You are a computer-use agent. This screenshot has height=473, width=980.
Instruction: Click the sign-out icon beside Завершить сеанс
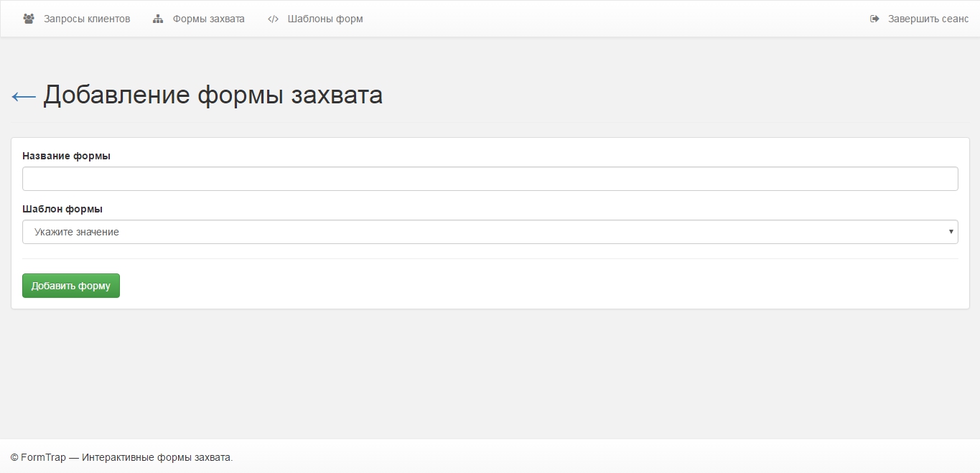pyautogui.click(x=874, y=19)
